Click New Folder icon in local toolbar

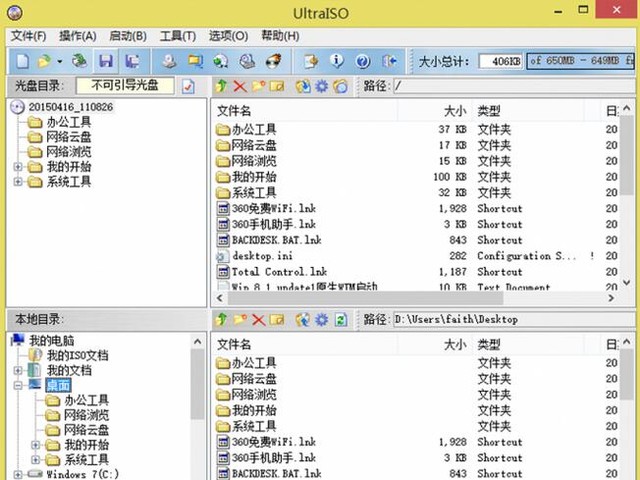point(240,320)
